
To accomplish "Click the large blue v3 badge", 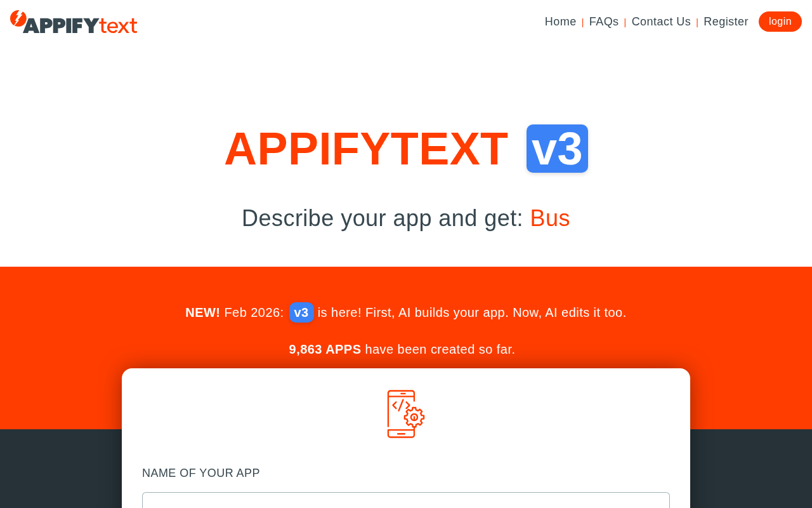I will click(557, 149).
